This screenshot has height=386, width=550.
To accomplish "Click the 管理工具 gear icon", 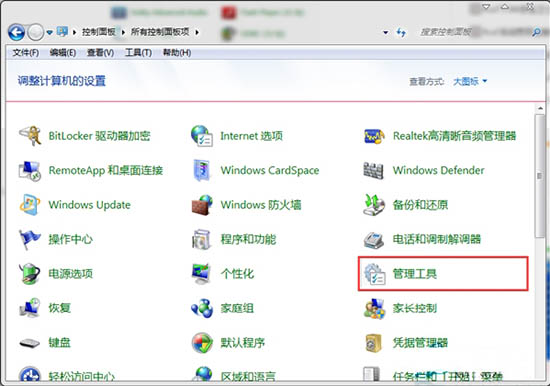I will point(374,274).
